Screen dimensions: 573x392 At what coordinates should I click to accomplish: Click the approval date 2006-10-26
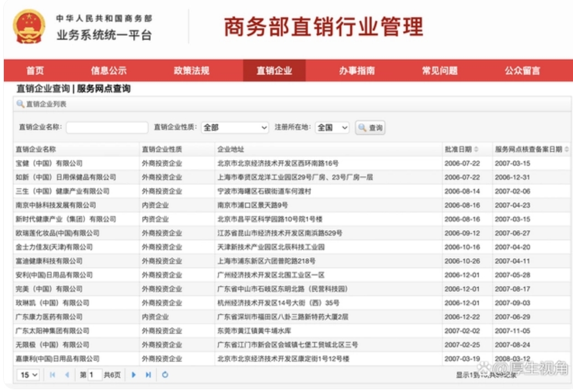462,261
